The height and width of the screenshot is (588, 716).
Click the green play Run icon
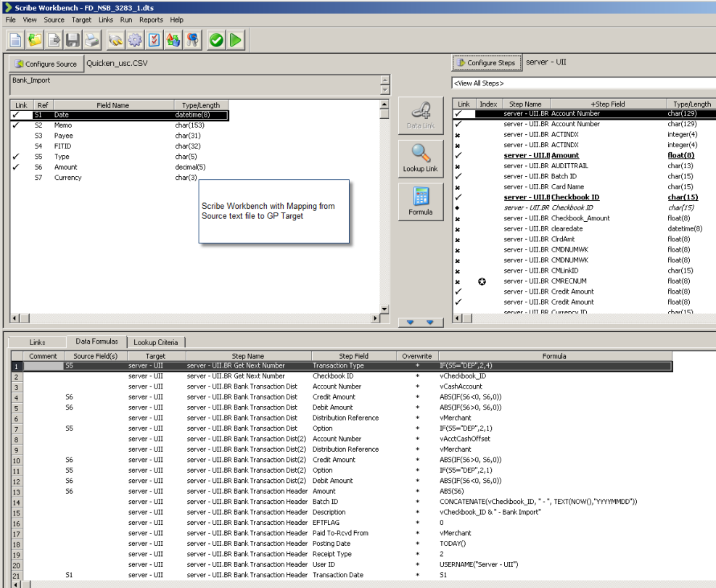coord(236,40)
